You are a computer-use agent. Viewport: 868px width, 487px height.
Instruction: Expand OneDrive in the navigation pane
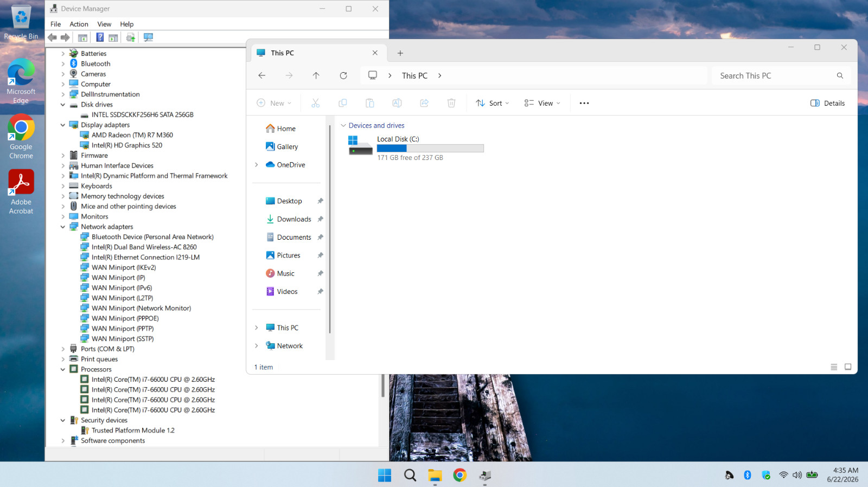257,165
